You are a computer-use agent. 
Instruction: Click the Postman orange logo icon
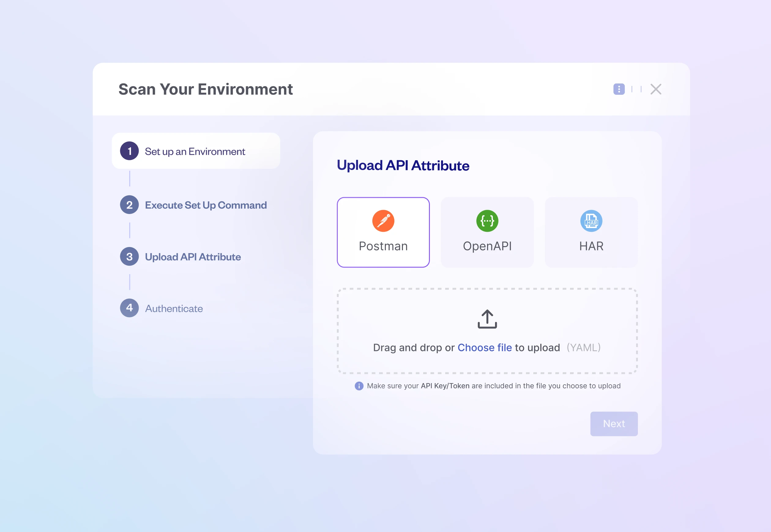click(383, 221)
